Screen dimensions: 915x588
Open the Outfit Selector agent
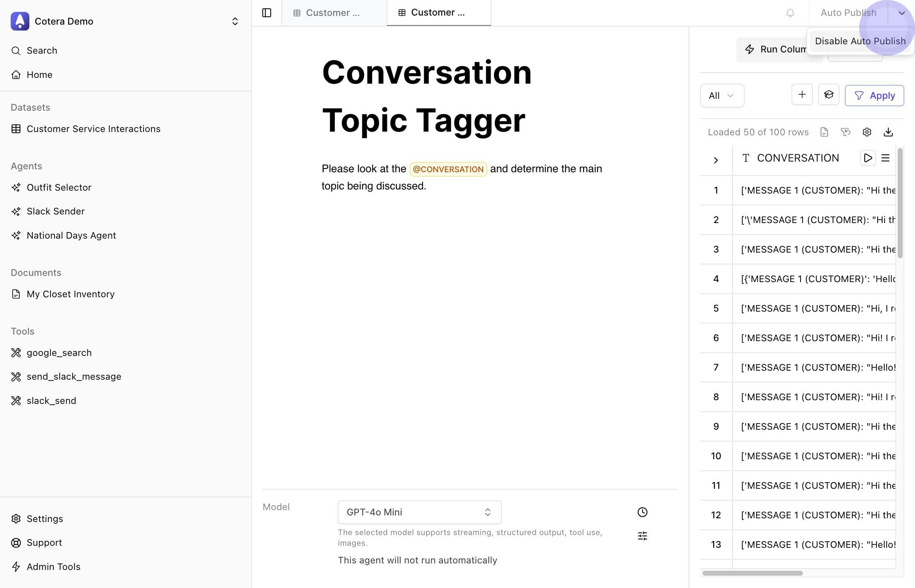pyautogui.click(x=59, y=187)
